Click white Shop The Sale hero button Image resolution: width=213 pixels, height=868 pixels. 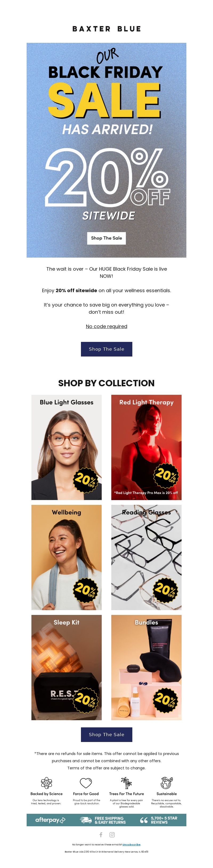click(106, 238)
